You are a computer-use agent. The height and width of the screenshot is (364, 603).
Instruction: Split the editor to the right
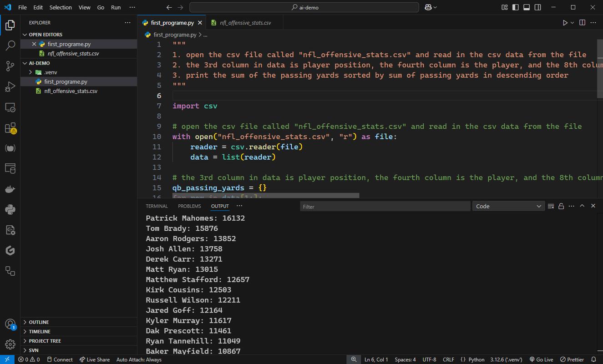(582, 22)
